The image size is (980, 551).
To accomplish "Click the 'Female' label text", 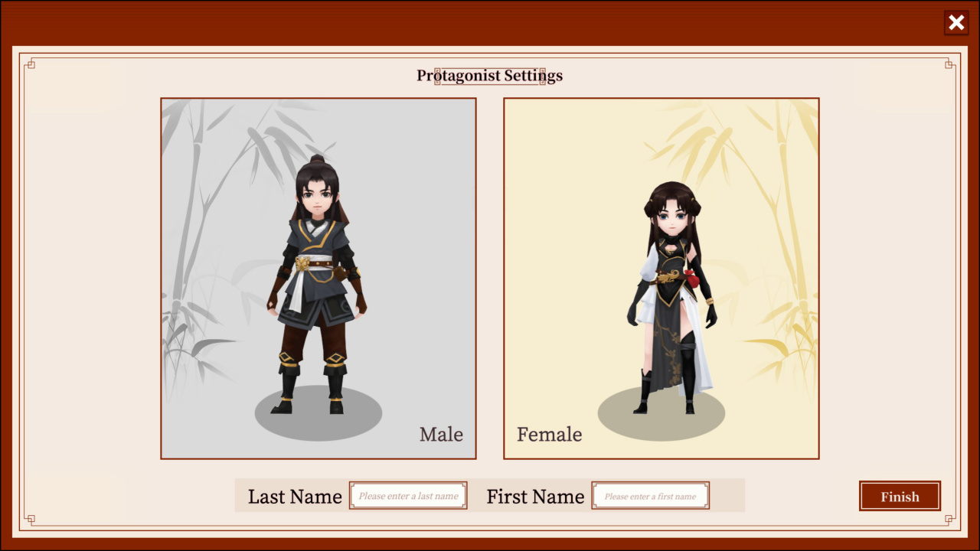I will tap(549, 435).
